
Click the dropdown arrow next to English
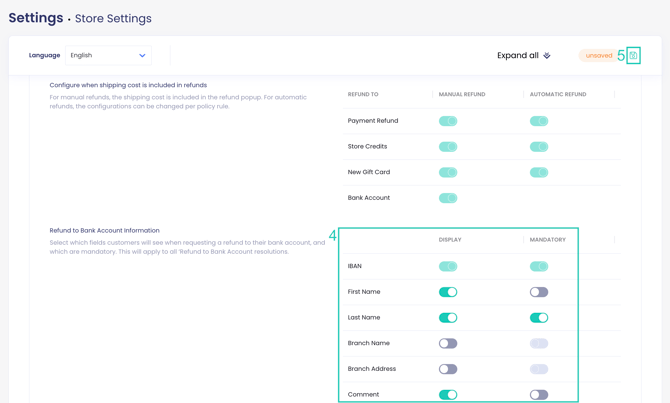pyautogui.click(x=142, y=55)
